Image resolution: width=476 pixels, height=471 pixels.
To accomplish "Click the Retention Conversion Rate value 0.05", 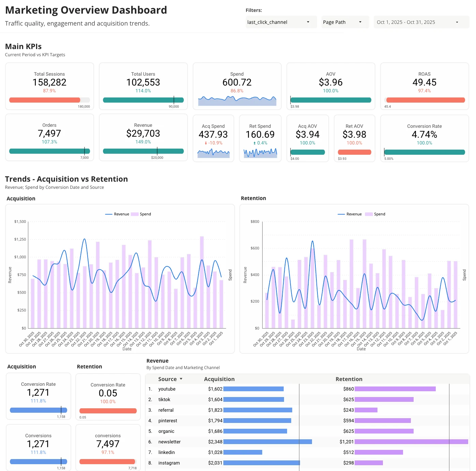I will (x=108, y=393).
